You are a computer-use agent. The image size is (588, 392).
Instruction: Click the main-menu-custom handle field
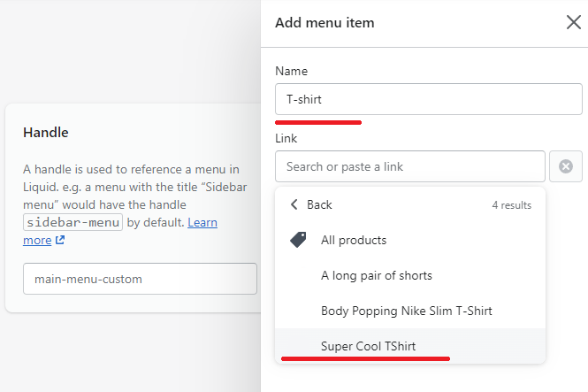pyautogui.click(x=140, y=279)
